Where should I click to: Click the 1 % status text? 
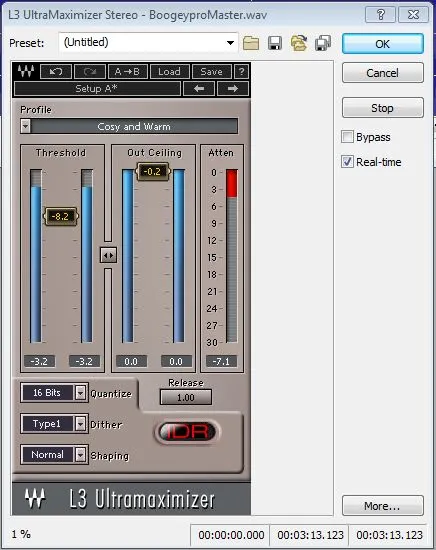[x=21, y=535]
